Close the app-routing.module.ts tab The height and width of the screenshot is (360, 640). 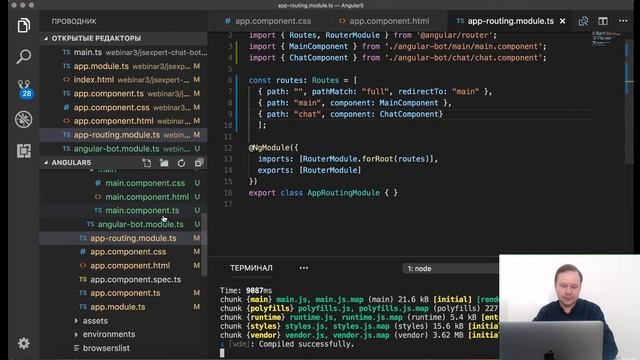(562, 21)
